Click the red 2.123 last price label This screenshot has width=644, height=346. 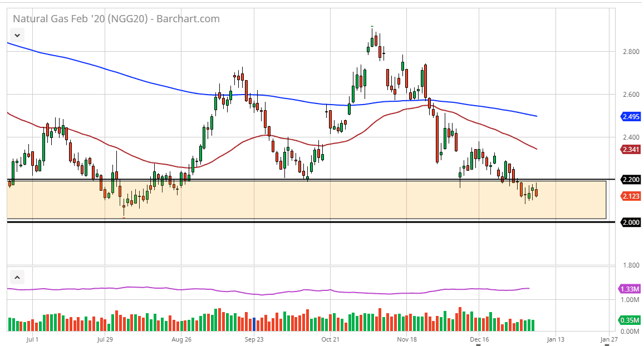pos(631,196)
